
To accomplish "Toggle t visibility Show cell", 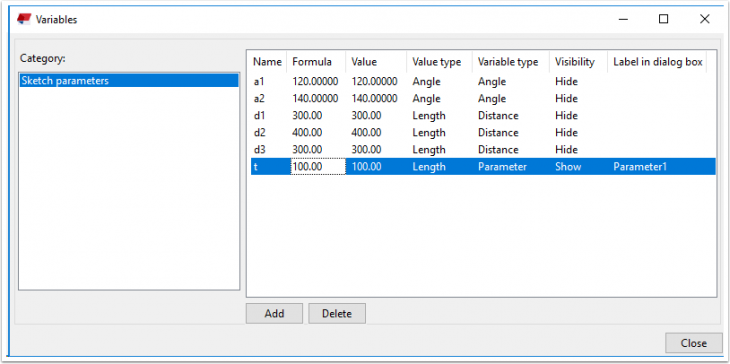I will pos(568,167).
